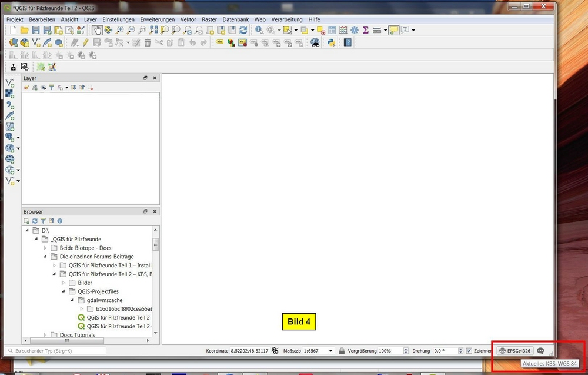Click the EPSG:4326 CRS button
588x375 pixels.
pyautogui.click(x=514, y=350)
